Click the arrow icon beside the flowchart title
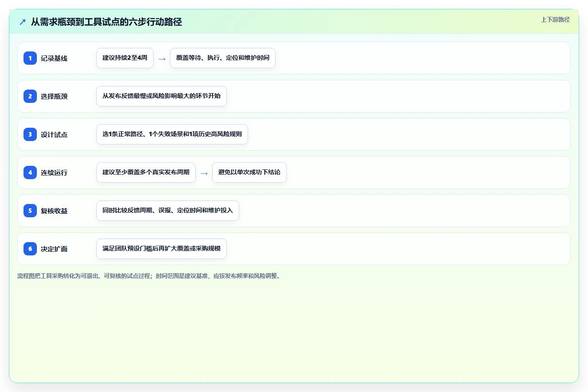588x392 pixels. (x=23, y=22)
